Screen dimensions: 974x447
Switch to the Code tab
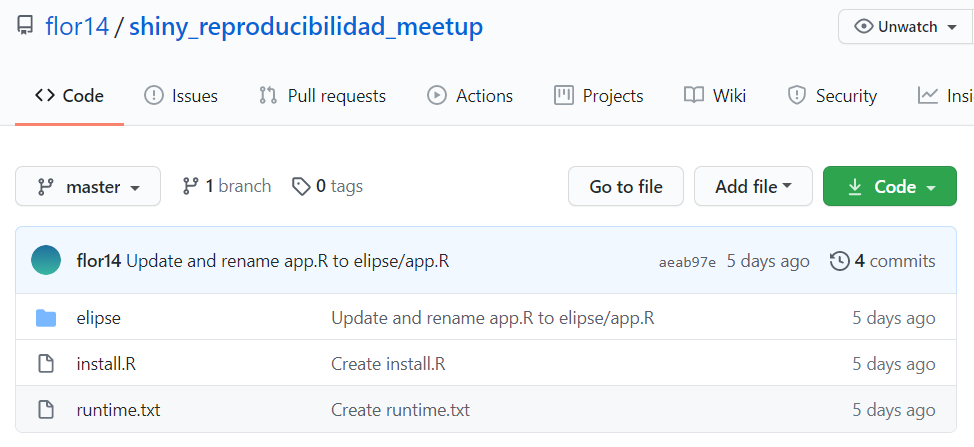[x=70, y=96]
